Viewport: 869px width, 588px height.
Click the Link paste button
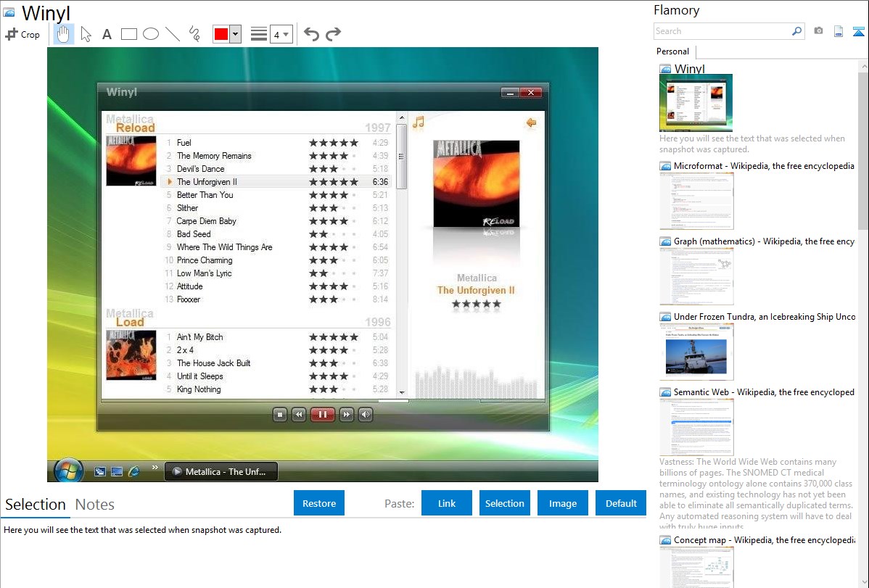click(x=447, y=503)
